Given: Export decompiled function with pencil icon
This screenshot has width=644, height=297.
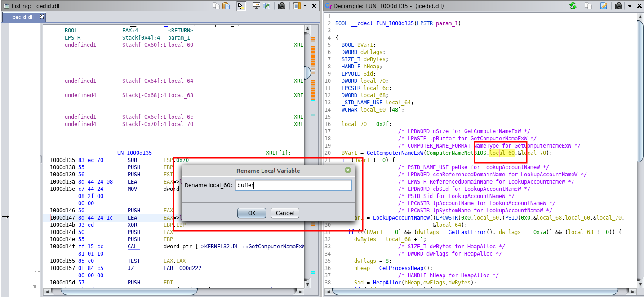Looking at the screenshot, I should (x=604, y=6).
